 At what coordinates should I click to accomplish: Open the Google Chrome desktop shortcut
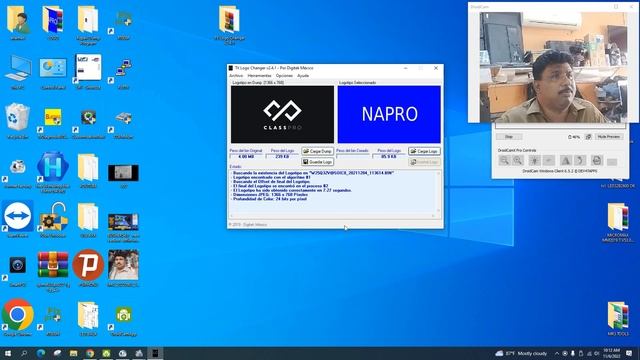(18, 318)
